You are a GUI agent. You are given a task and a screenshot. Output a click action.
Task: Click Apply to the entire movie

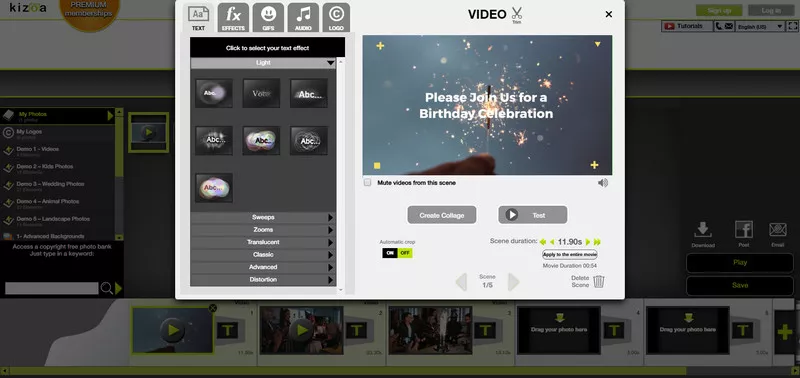(569, 255)
